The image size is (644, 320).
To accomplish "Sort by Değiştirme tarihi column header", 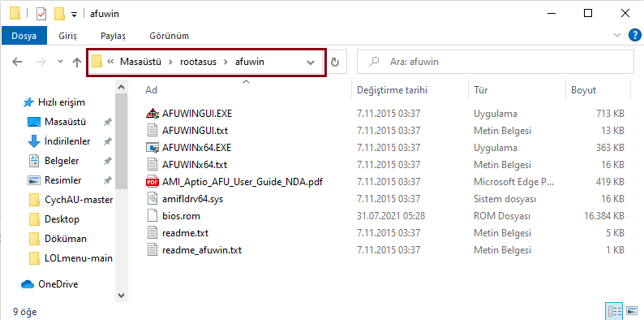I will (x=410, y=89).
